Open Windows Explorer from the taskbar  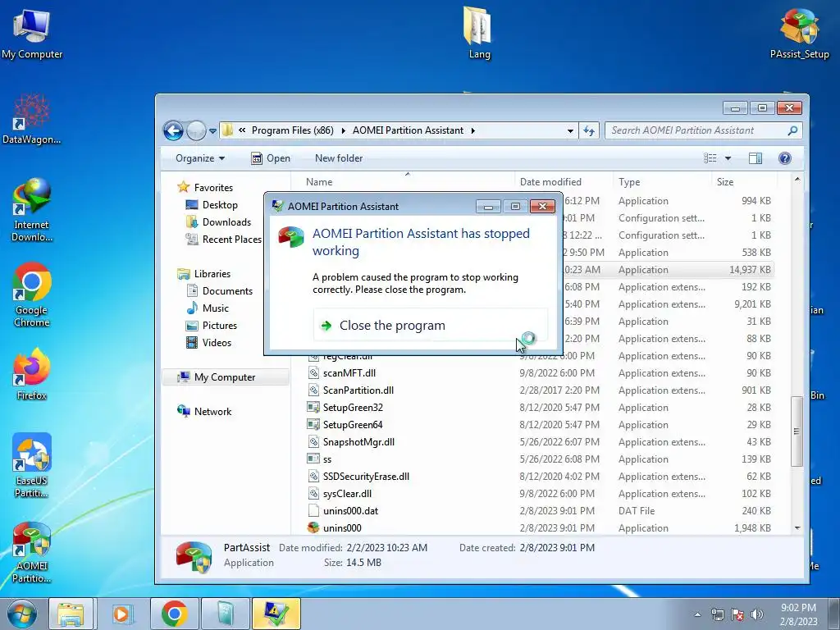71,614
